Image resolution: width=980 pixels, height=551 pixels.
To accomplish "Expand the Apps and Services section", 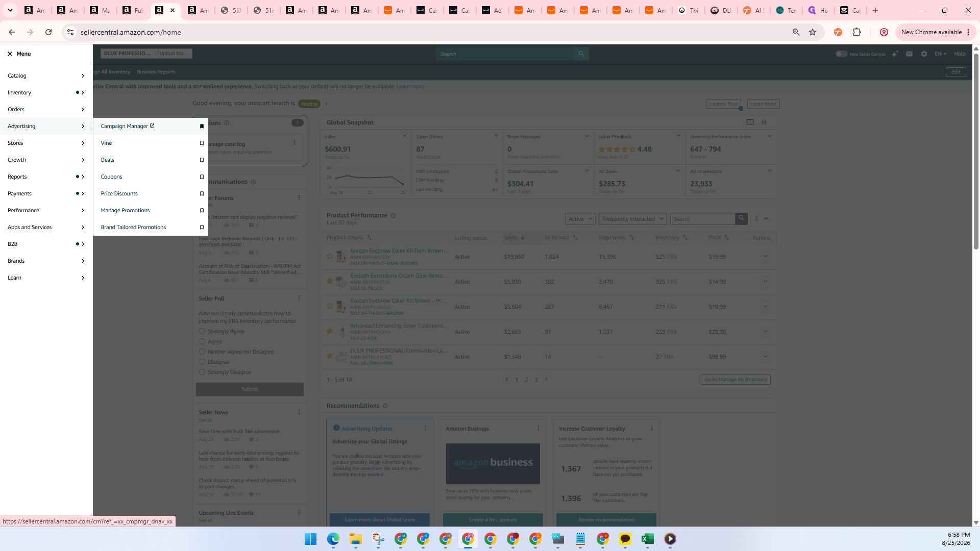I will click(46, 227).
